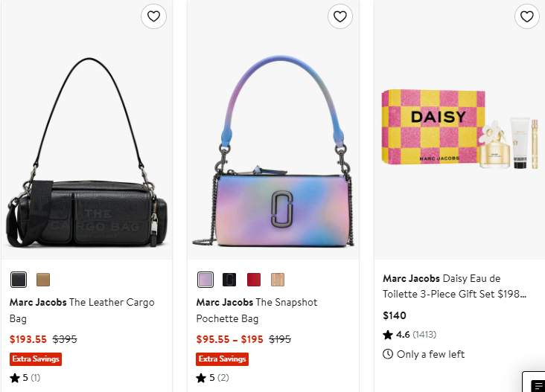Favorite the Leather Cargo Bag with heart
The height and width of the screenshot is (392, 545).
153,16
